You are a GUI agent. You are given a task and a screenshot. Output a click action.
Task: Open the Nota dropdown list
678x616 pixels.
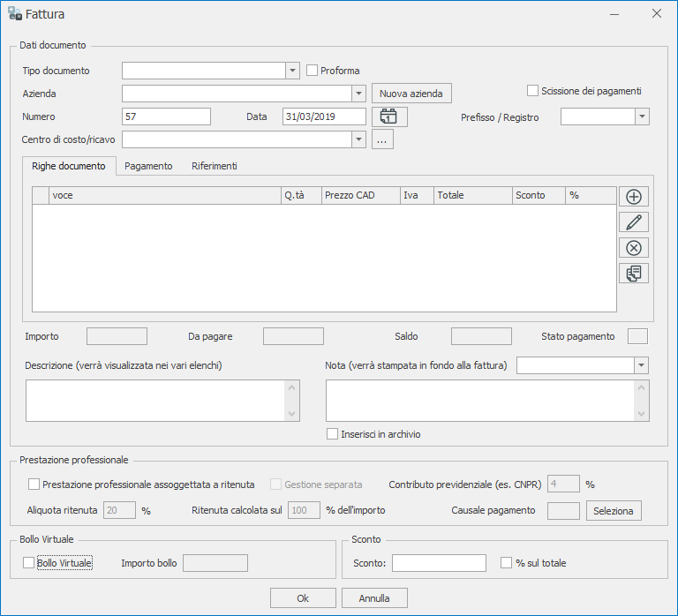pyautogui.click(x=641, y=365)
